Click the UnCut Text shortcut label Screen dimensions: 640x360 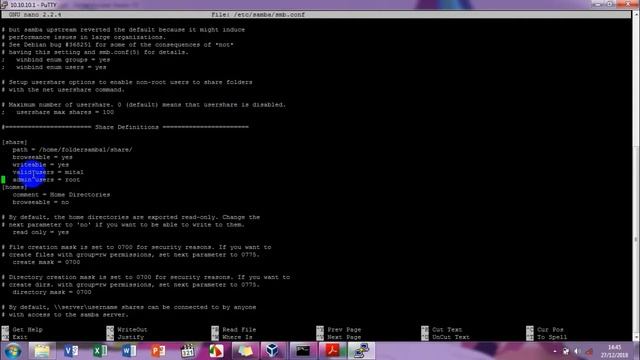451,337
